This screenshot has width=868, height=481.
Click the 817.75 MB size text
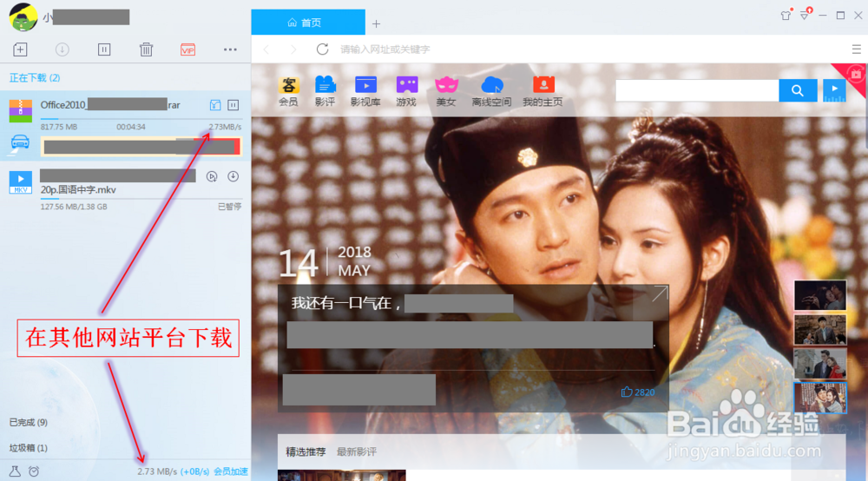click(59, 127)
